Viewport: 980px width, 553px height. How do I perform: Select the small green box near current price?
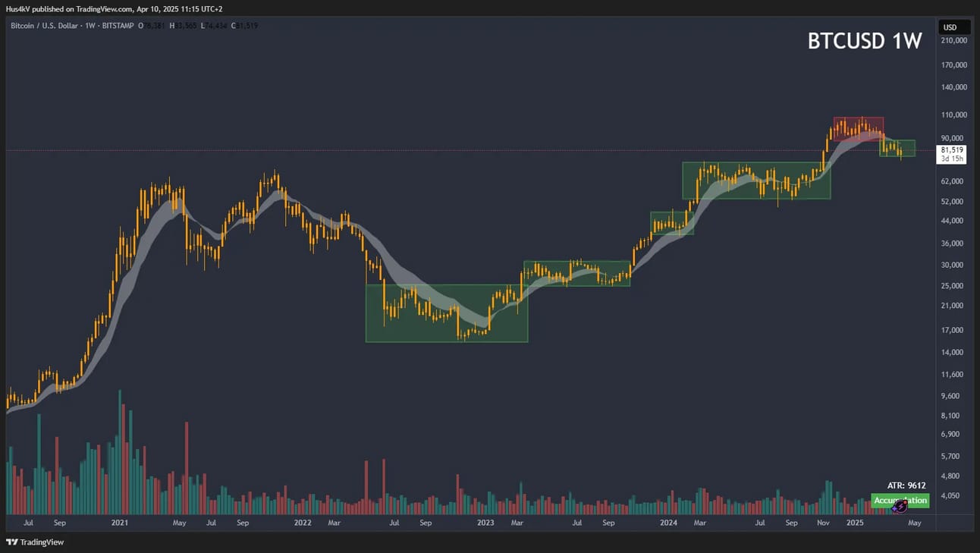tap(897, 148)
